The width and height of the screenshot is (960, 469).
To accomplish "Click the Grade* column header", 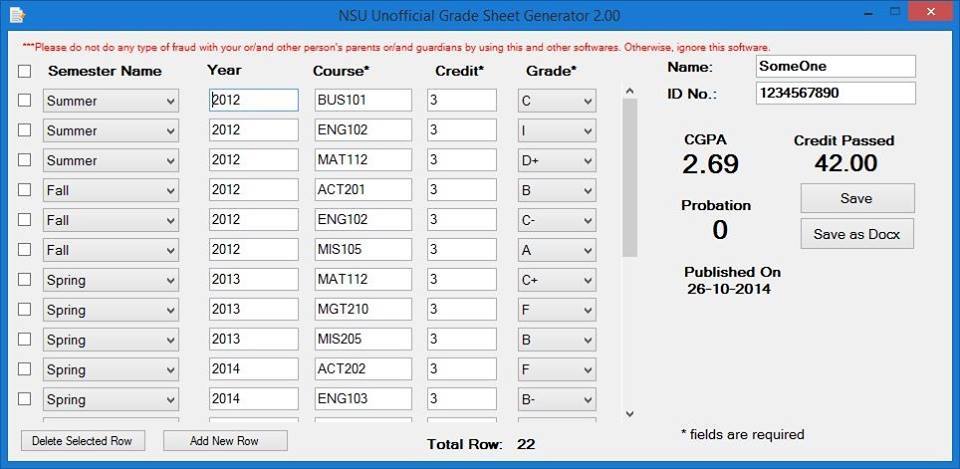I will (x=551, y=71).
